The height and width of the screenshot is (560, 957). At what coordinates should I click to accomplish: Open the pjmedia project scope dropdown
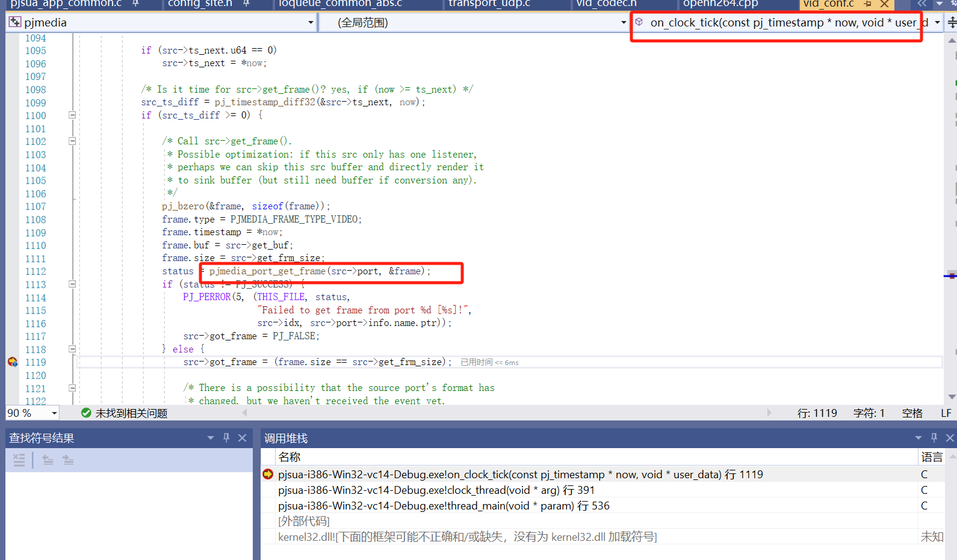pyautogui.click(x=311, y=23)
